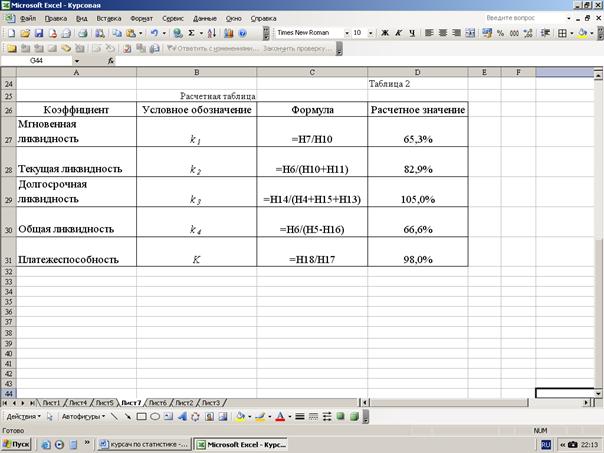Select the Oval drawing tool
The image size is (604, 453).
point(155,415)
